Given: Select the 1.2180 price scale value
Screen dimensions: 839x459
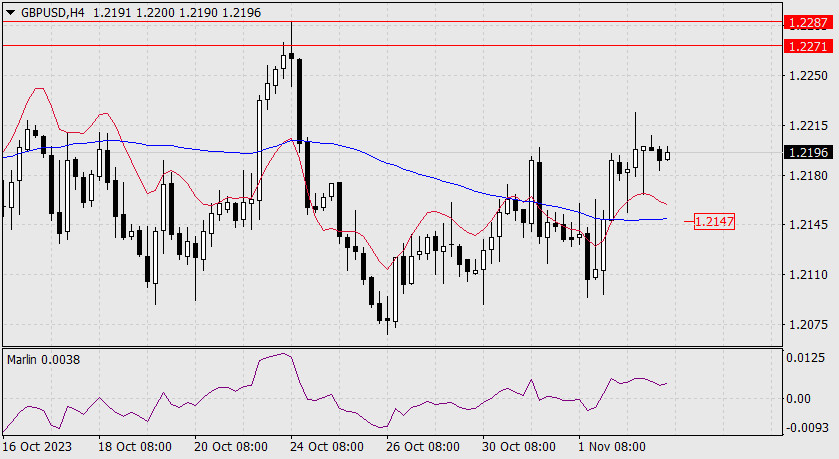Looking at the screenshot, I should 809,175.
